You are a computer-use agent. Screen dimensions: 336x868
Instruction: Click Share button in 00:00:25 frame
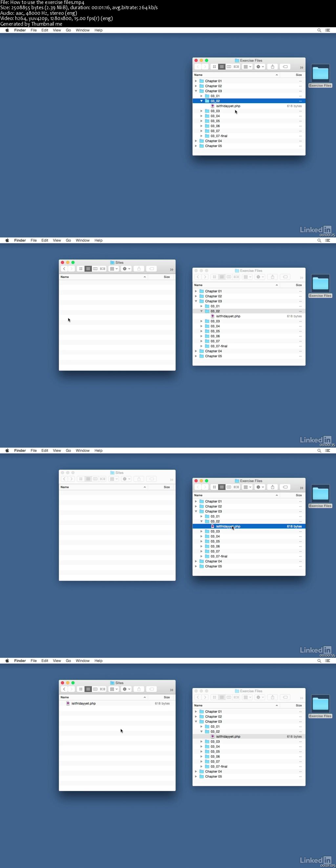pos(272,67)
